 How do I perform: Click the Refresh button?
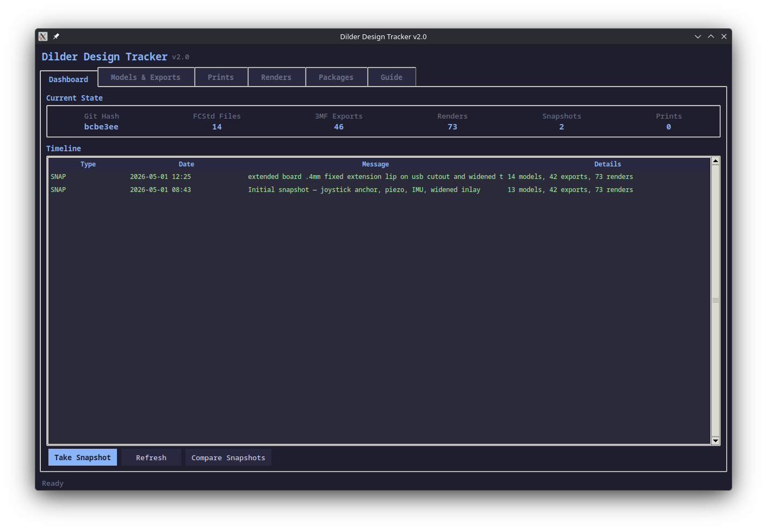[151, 457]
